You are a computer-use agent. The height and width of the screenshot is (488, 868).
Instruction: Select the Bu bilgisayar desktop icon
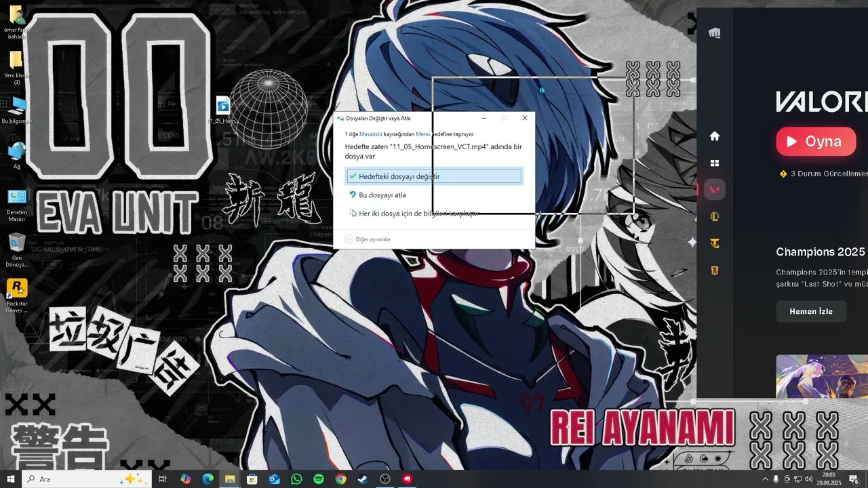pyautogui.click(x=17, y=110)
